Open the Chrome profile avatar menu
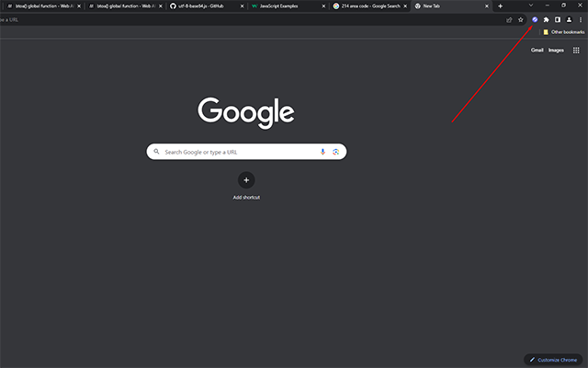 pyautogui.click(x=569, y=19)
